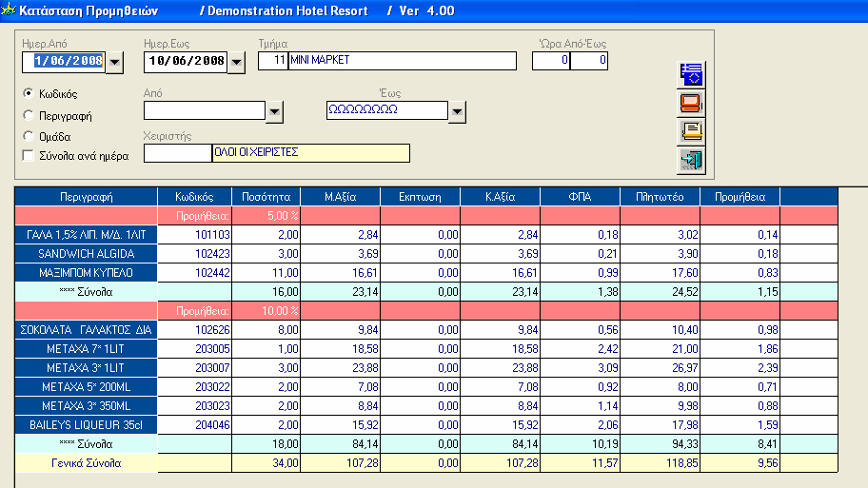Click the Πληρωτέο column header

click(660, 197)
